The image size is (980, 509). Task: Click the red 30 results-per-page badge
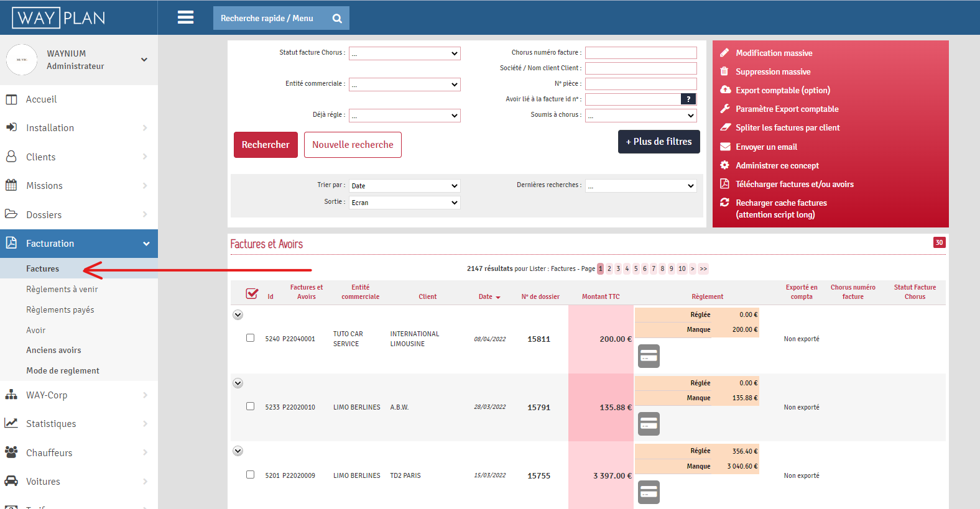tap(939, 242)
